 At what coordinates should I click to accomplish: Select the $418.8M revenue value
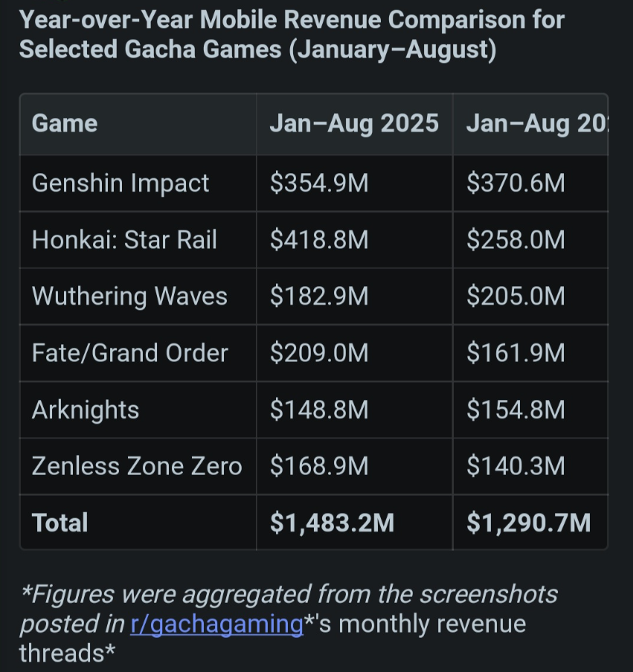pos(319,239)
